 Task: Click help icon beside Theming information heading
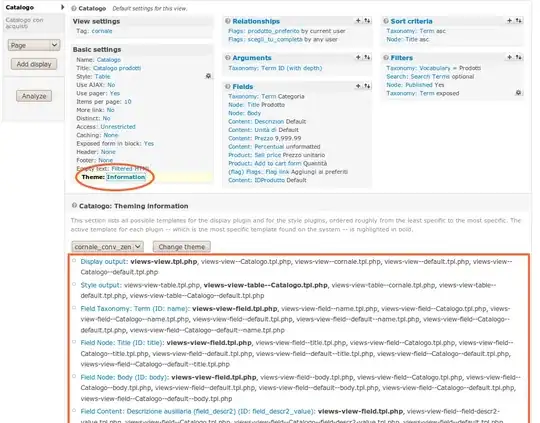tap(74, 205)
